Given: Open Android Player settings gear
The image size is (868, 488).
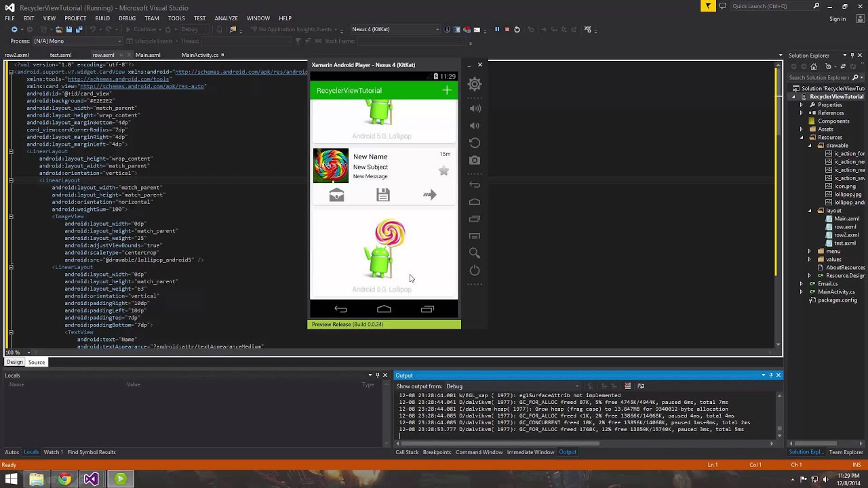Looking at the screenshot, I should pyautogui.click(x=475, y=85).
